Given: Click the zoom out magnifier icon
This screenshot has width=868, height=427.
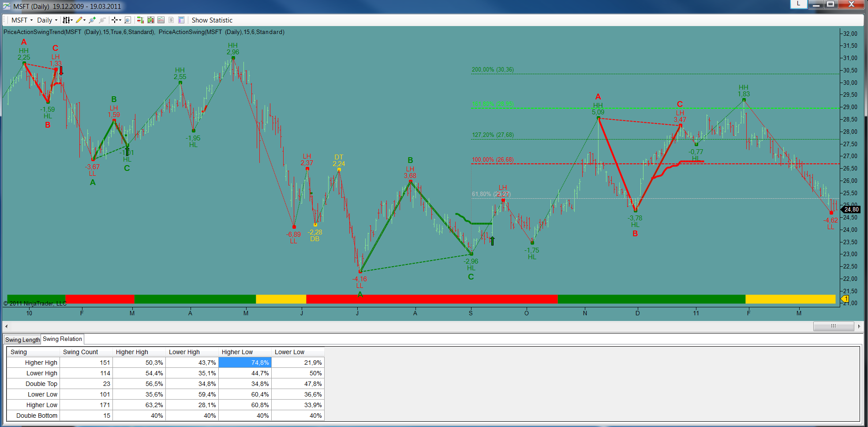Looking at the screenshot, I should click(x=102, y=20).
